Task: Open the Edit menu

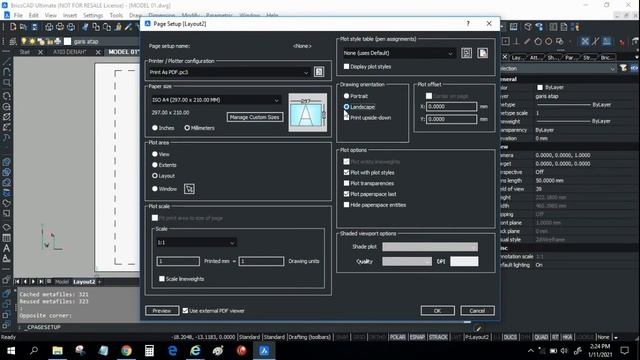Action: pos(33,15)
